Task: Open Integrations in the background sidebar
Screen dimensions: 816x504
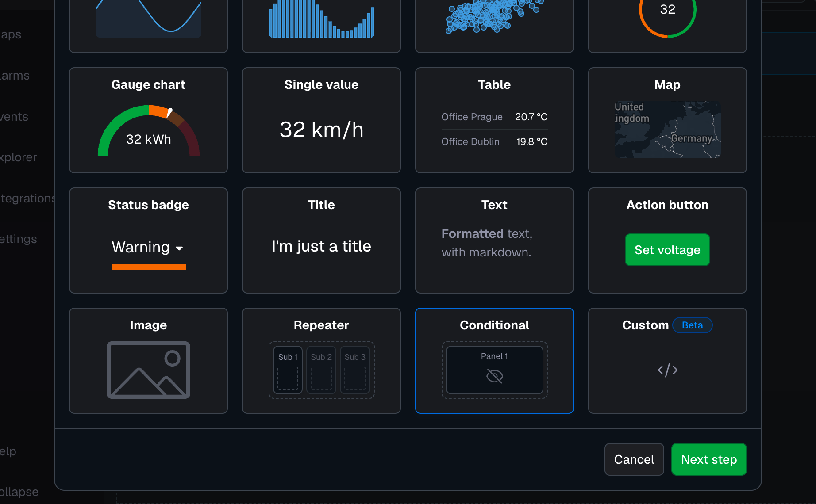Action: 27,199
